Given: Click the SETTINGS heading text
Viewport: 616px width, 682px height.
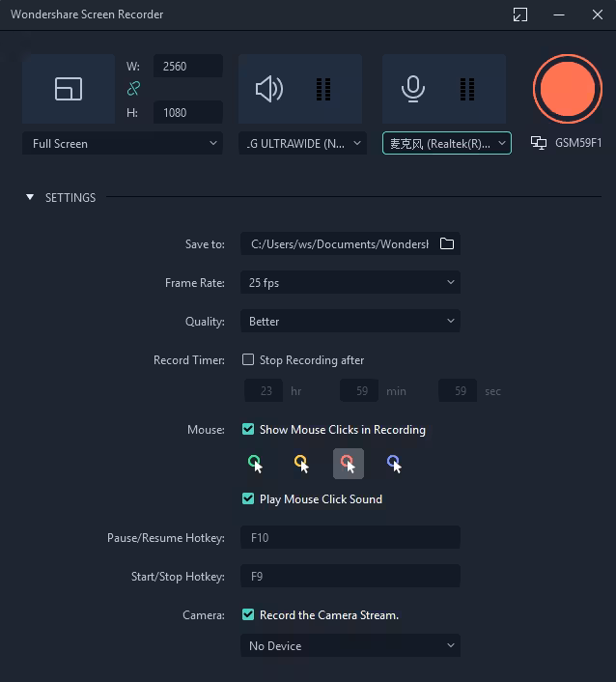Looking at the screenshot, I should [x=70, y=197].
